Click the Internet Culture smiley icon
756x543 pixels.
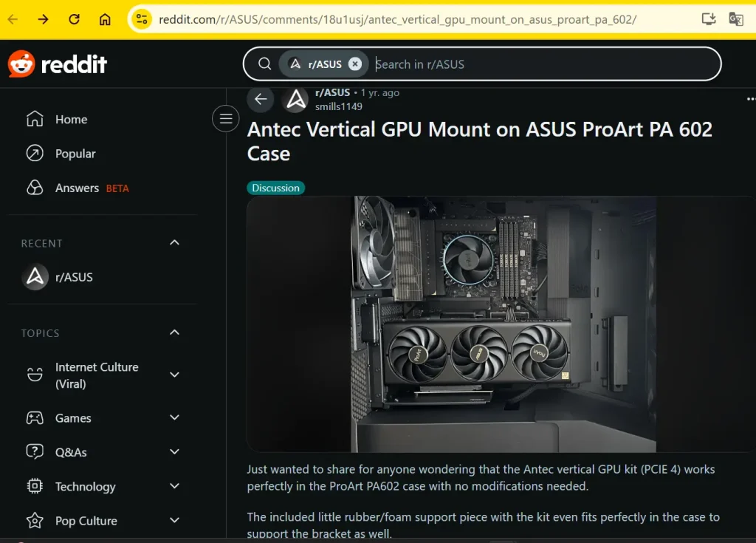(x=35, y=375)
